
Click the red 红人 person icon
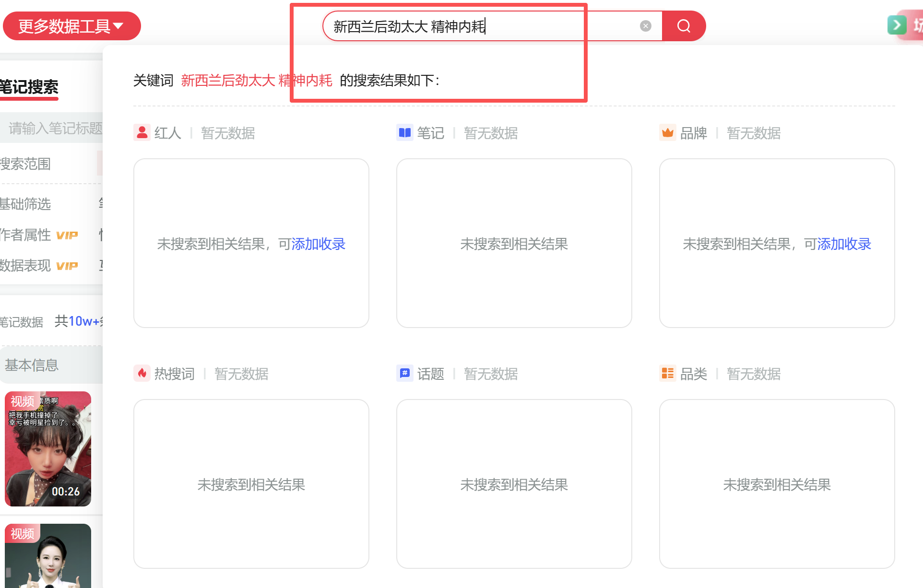point(142,132)
